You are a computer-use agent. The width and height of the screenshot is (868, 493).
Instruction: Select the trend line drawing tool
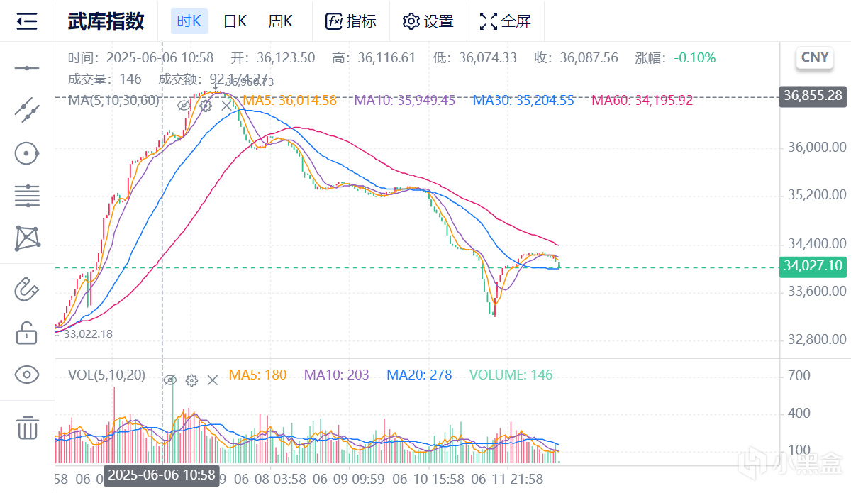click(27, 110)
